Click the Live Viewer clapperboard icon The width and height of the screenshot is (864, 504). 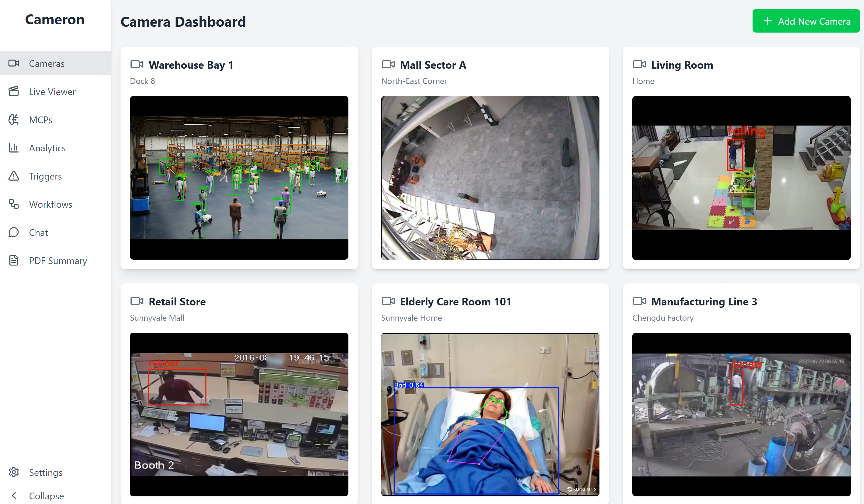14,92
